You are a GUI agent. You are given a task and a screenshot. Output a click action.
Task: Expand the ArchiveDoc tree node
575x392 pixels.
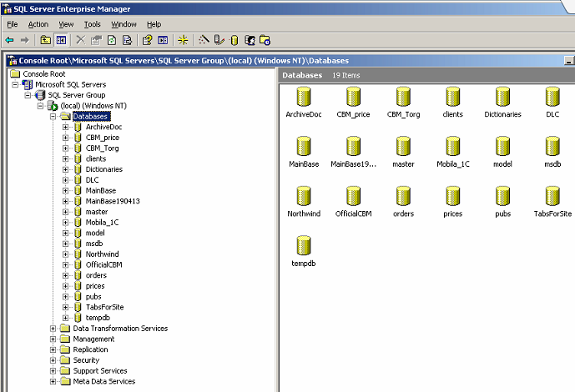(65, 127)
